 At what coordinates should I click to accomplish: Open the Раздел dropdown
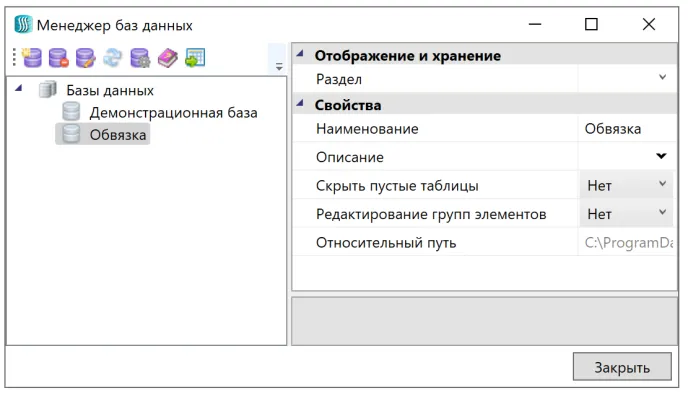pyautogui.click(x=663, y=77)
